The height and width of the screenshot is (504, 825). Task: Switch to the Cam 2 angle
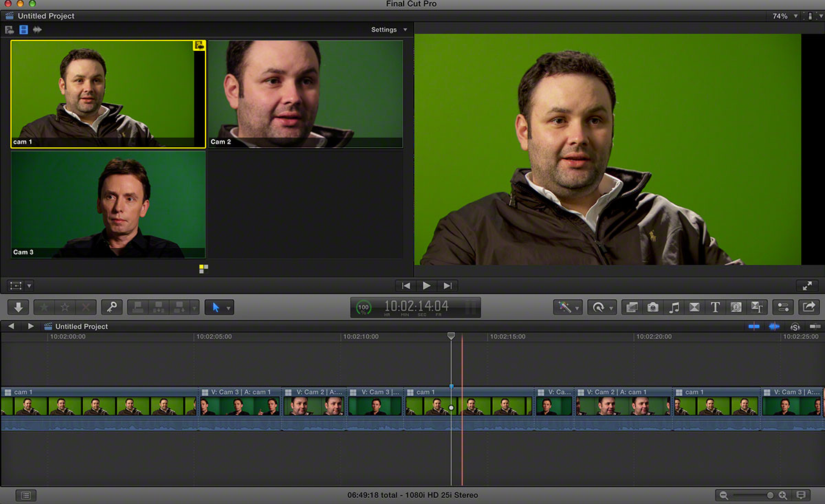305,94
